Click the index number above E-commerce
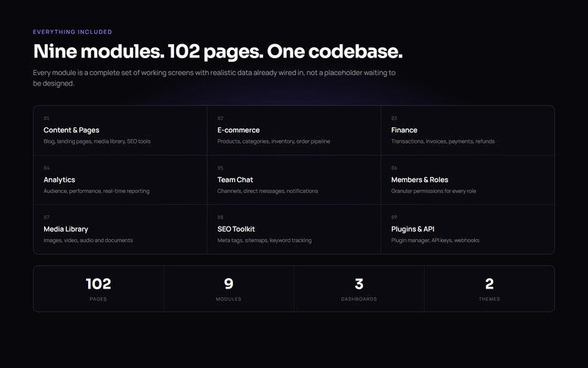The width and height of the screenshot is (588, 368). pos(220,118)
